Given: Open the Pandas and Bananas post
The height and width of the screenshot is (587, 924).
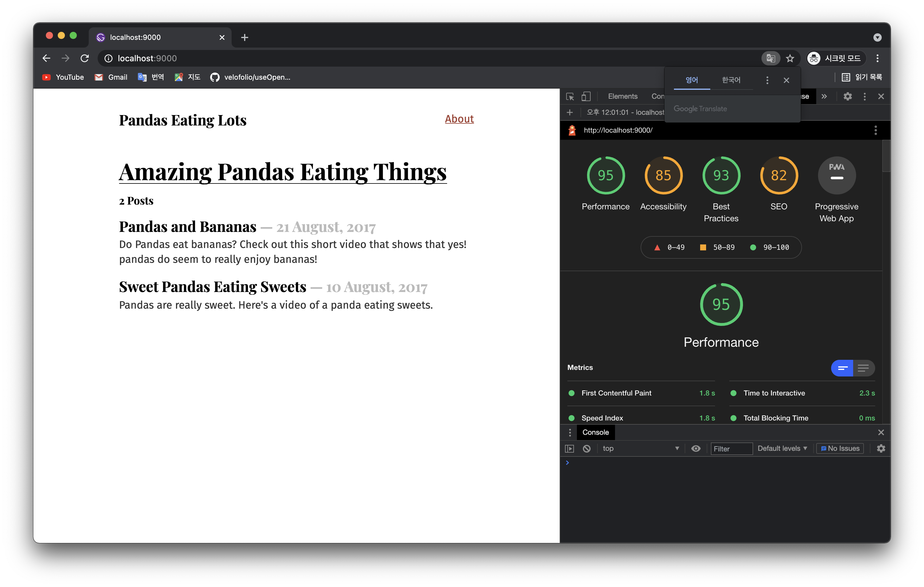Looking at the screenshot, I should [187, 227].
